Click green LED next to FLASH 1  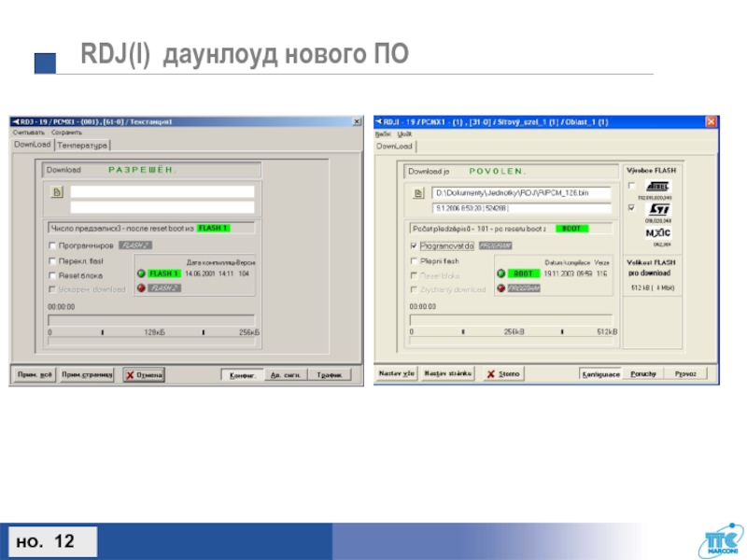(141, 273)
